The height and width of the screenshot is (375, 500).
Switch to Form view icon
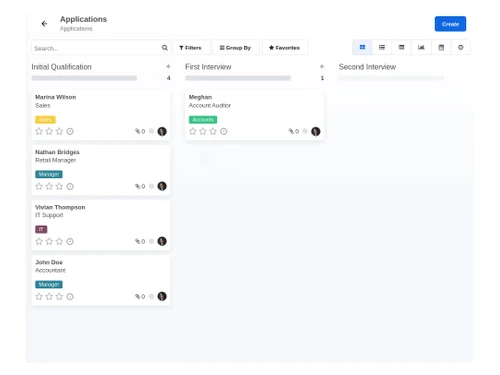[x=401, y=47]
